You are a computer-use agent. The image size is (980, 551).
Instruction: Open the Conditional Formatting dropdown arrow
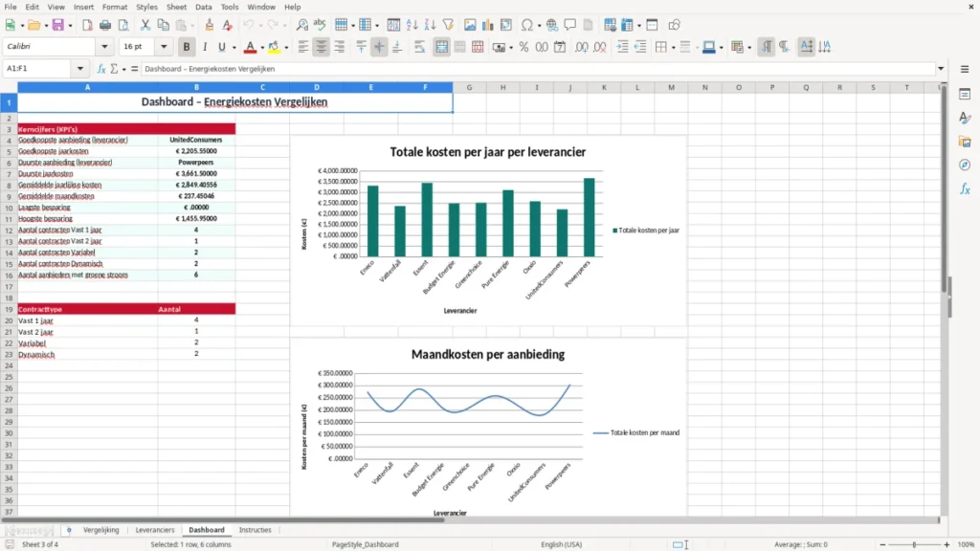(749, 48)
